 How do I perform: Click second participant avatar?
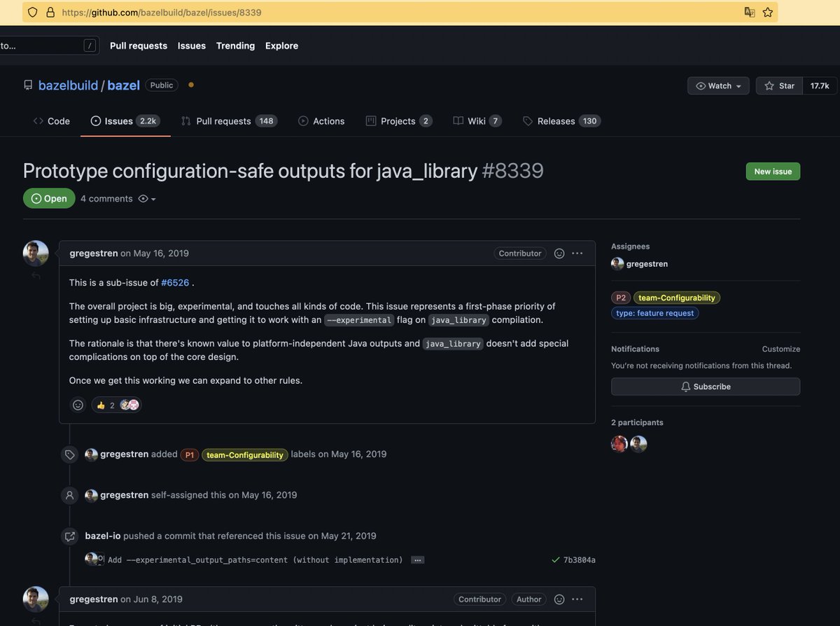pyautogui.click(x=638, y=444)
